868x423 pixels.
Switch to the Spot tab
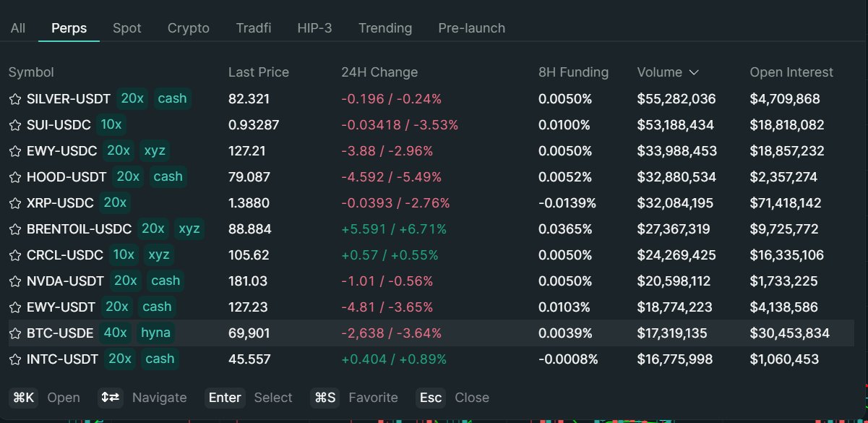[127, 28]
